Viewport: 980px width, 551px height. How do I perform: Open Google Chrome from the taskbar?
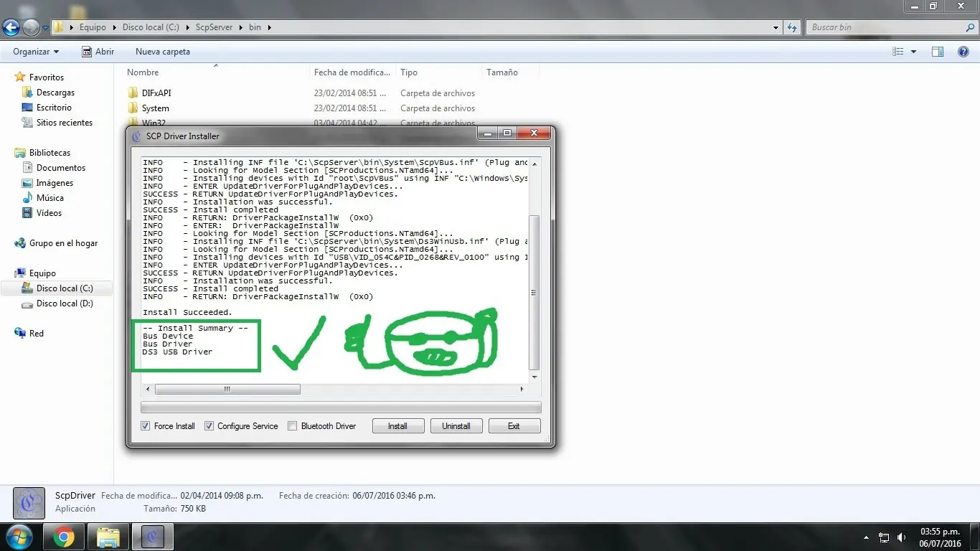coord(63,537)
